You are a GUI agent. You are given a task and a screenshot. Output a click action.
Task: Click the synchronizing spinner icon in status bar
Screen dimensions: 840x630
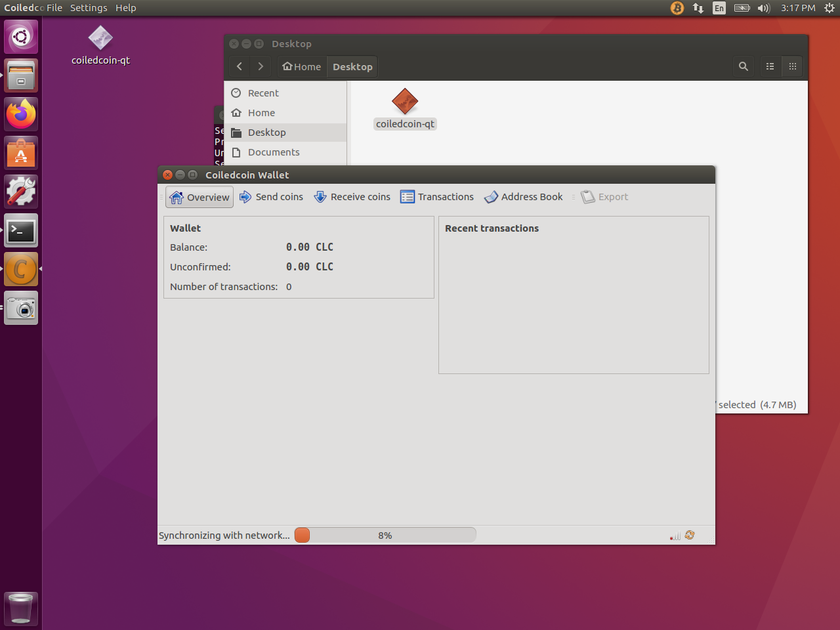tap(690, 535)
